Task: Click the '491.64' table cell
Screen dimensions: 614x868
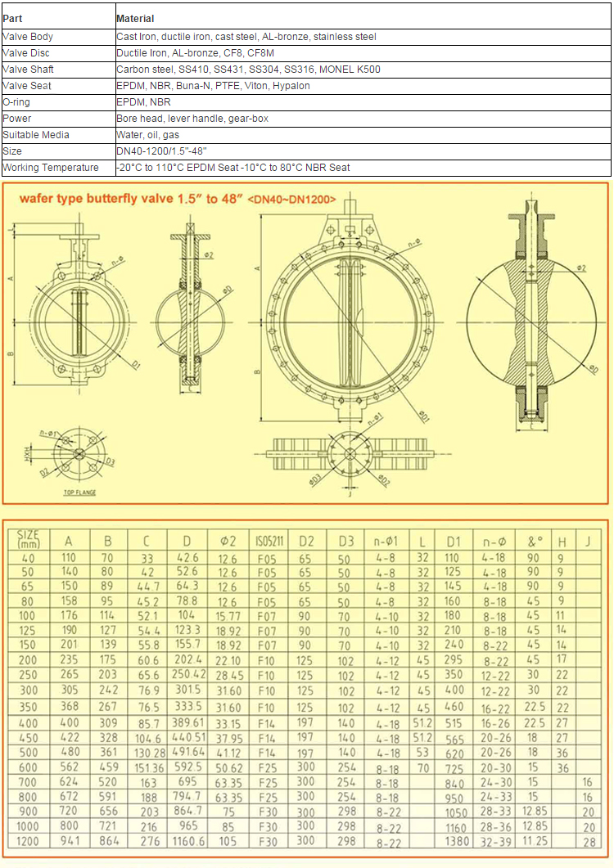Action: [188, 753]
